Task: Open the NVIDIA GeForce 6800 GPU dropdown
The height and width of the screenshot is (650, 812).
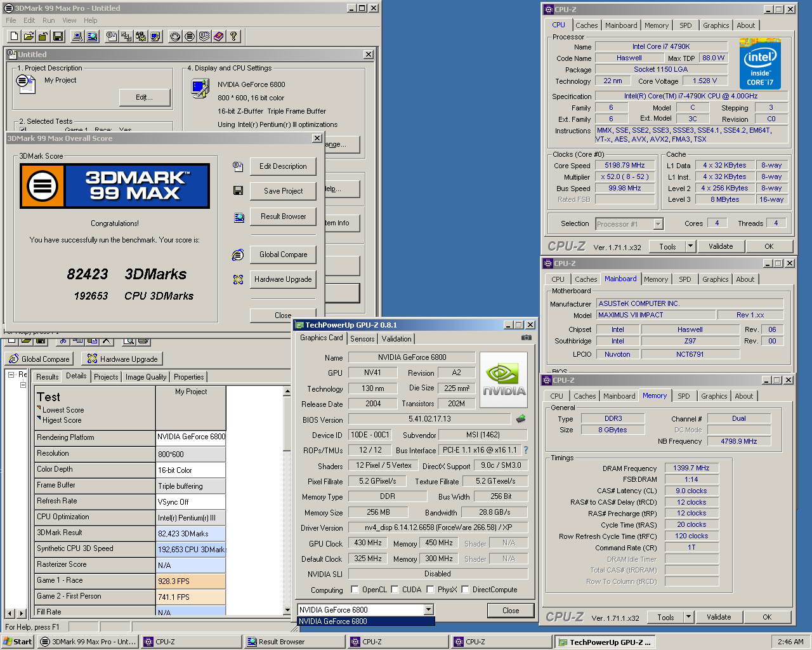Action: click(428, 610)
